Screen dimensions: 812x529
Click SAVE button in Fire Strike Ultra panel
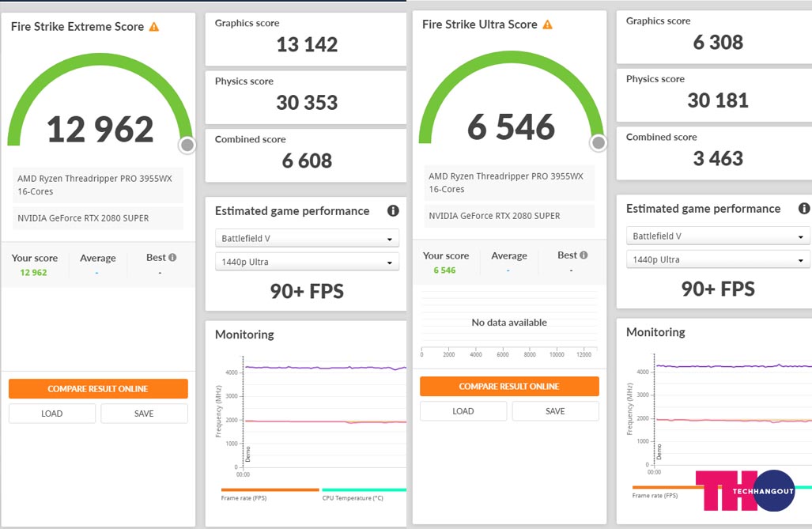[x=555, y=411]
